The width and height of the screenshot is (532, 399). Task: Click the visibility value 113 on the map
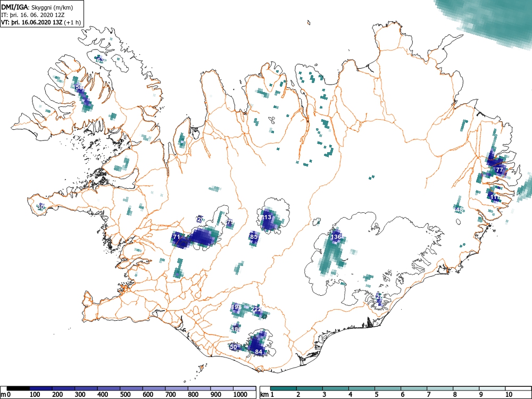tap(266, 217)
